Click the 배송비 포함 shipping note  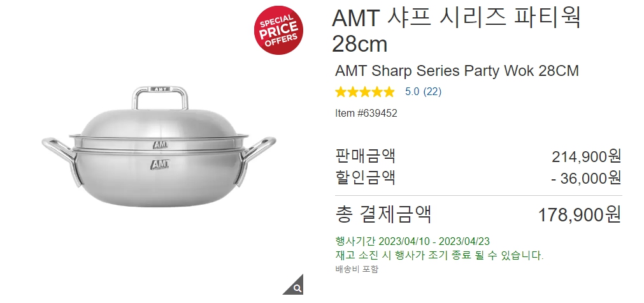[x=357, y=269]
